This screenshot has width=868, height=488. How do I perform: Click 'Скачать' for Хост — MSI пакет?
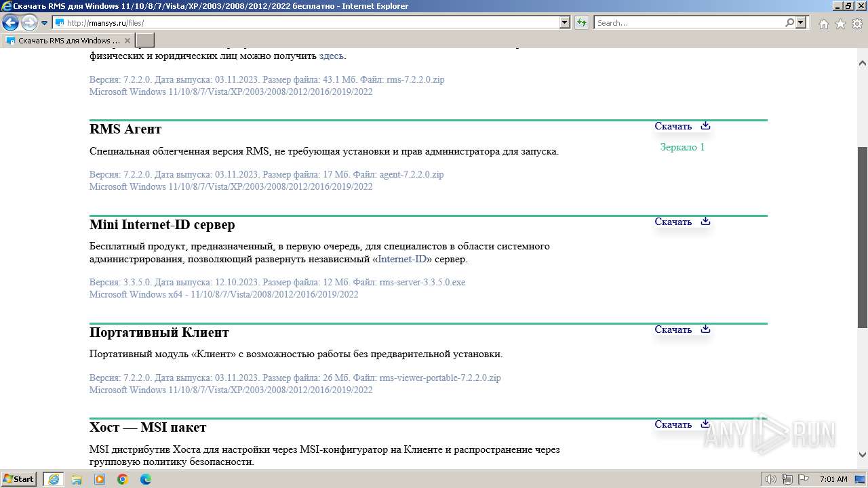[673, 424]
